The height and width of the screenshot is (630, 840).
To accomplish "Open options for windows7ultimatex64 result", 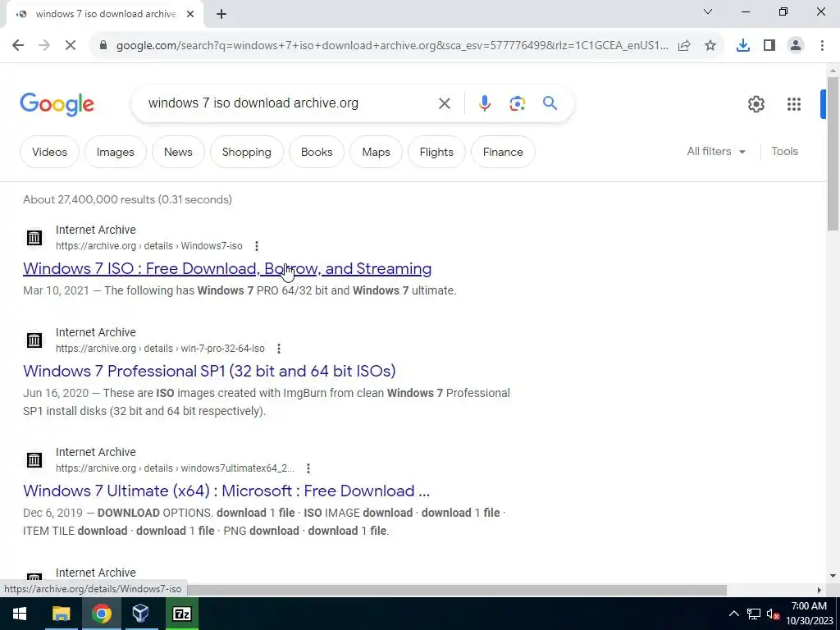I will [x=308, y=468].
